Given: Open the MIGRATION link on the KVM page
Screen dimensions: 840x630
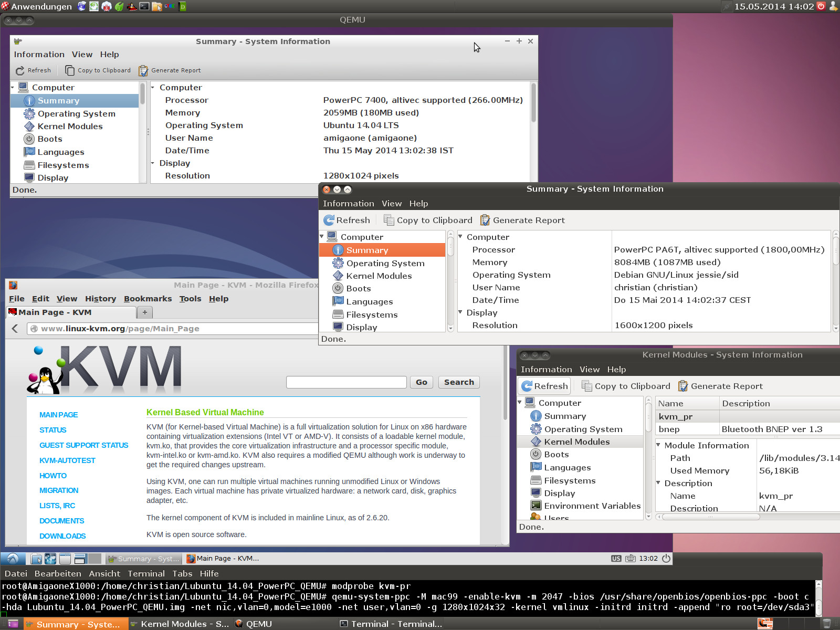Looking at the screenshot, I should 59,490.
